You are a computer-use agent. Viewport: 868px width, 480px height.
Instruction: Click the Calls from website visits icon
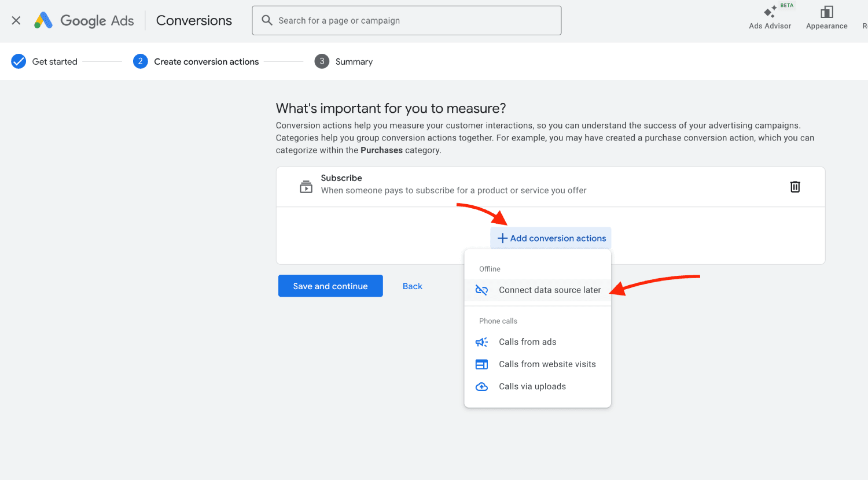pyautogui.click(x=481, y=364)
